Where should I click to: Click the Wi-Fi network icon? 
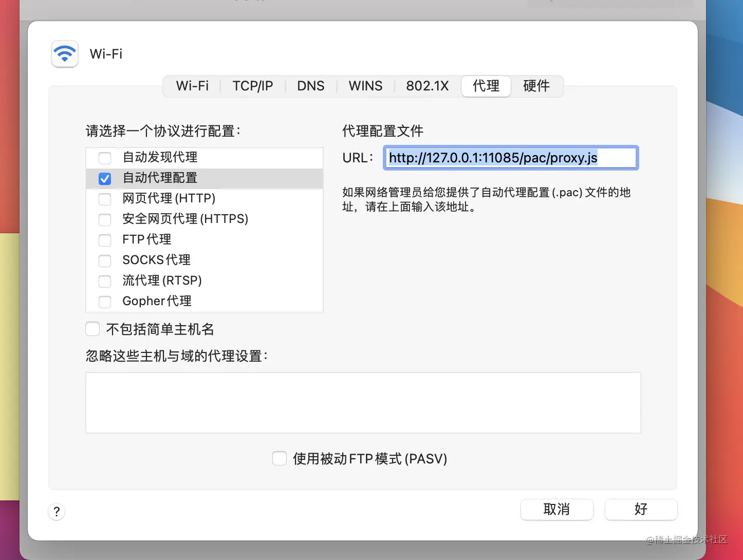point(65,54)
